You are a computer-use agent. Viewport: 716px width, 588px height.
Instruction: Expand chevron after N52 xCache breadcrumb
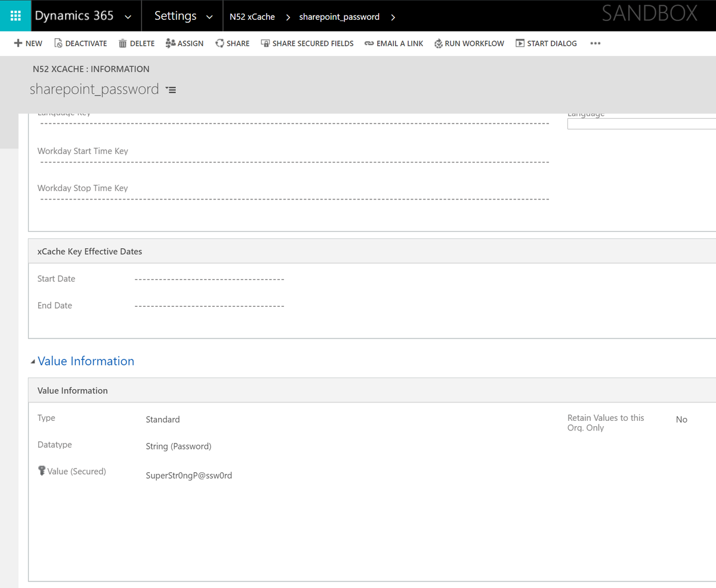[x=288, y=17]
